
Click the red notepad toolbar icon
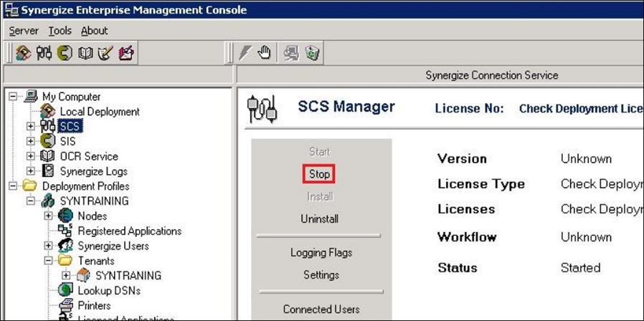126,53
